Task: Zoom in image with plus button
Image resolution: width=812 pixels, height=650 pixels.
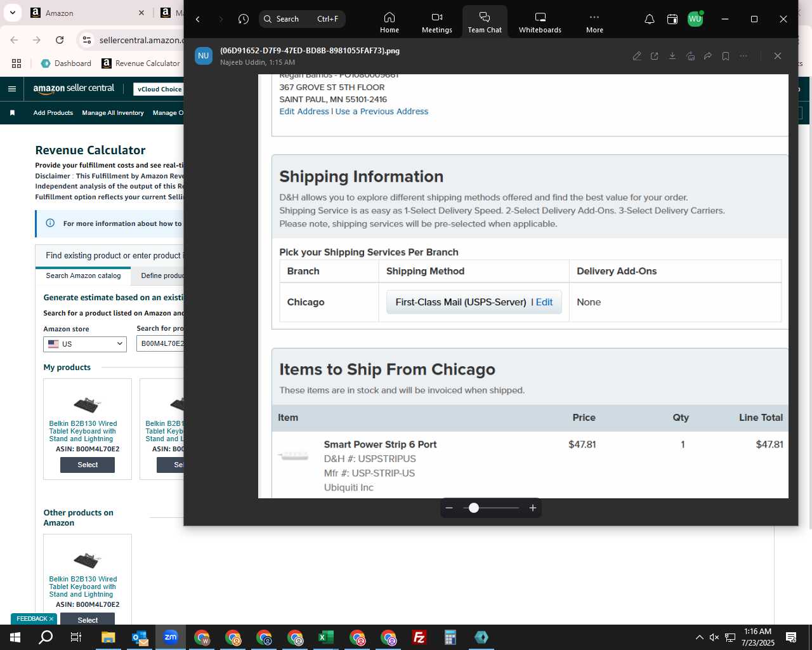Action: pyautogui.click(x=533, y=508)
